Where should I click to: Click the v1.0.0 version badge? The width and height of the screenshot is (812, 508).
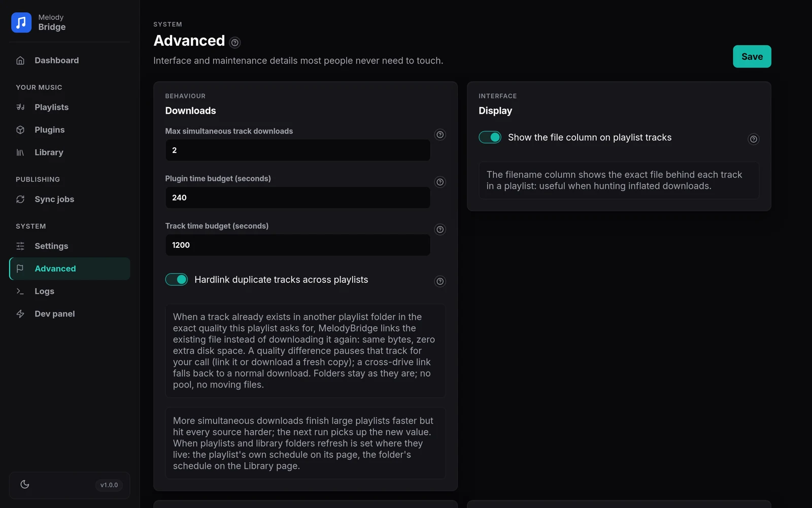click(x=109, y=485)
